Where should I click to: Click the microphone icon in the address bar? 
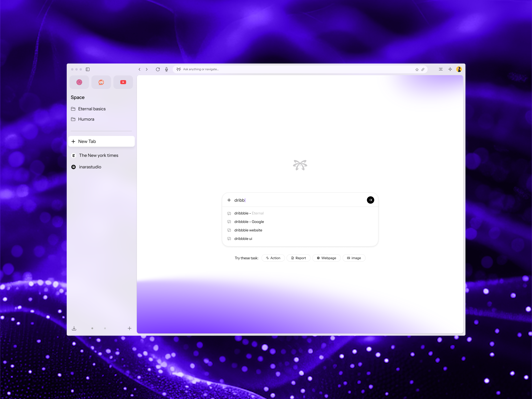pyautogui.click(x=166, y=69)
